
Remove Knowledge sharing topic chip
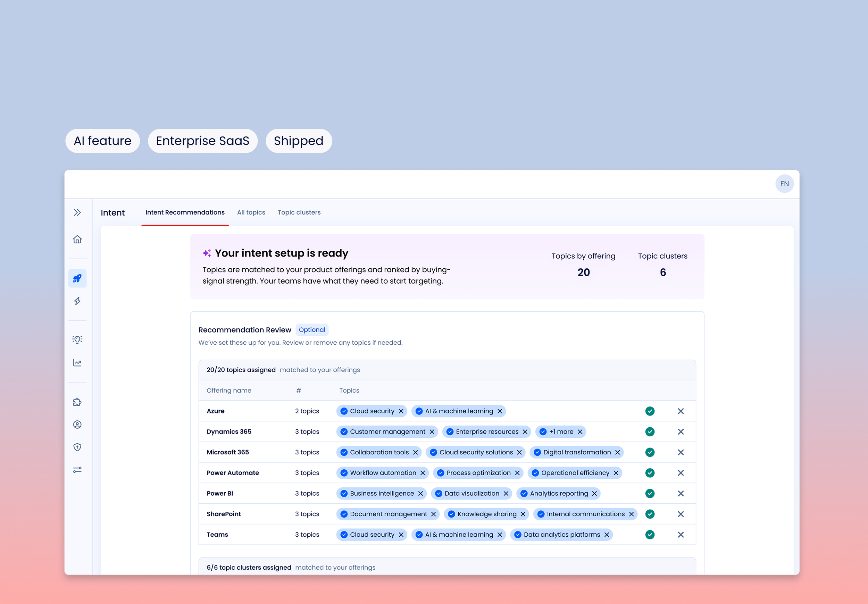(x=523, y=514)
